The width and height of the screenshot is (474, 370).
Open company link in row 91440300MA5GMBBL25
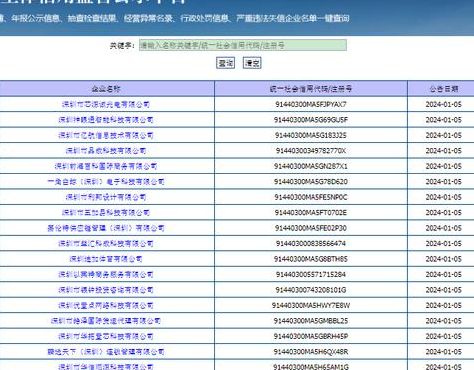(x=106, y=321)
